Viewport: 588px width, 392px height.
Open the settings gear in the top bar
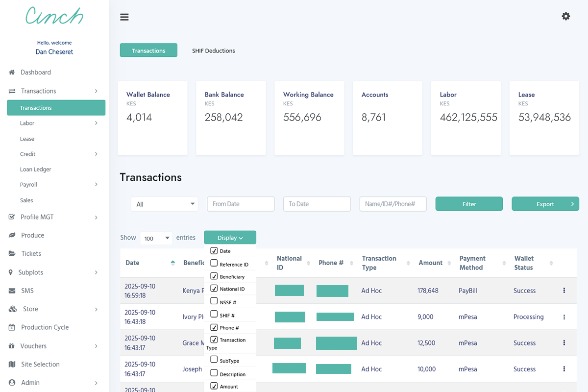click(x=566, y=16)
